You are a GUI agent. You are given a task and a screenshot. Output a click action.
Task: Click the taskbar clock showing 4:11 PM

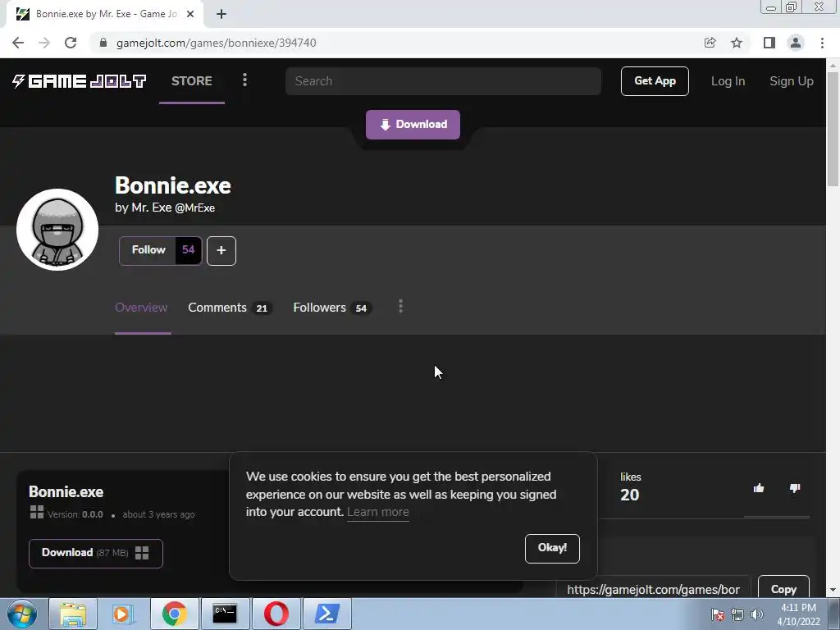pos(798,614)
